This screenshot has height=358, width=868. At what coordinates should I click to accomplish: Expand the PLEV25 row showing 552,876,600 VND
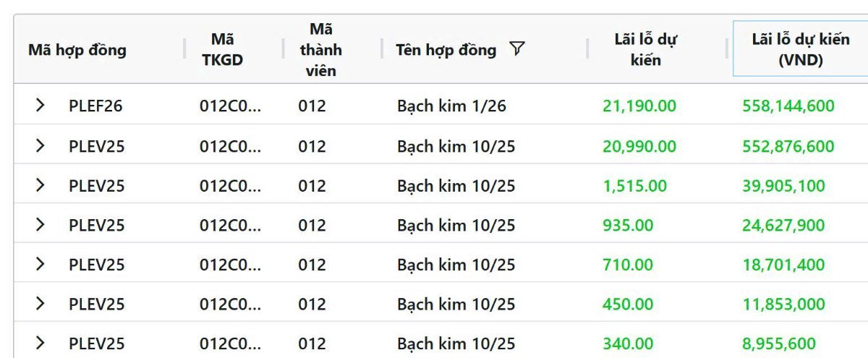(x=41, y=146)
